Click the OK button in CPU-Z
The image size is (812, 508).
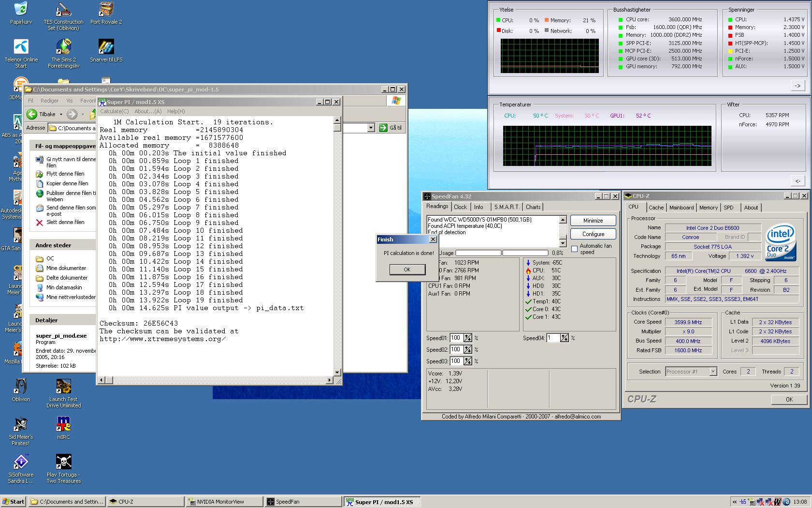[789, 399]
